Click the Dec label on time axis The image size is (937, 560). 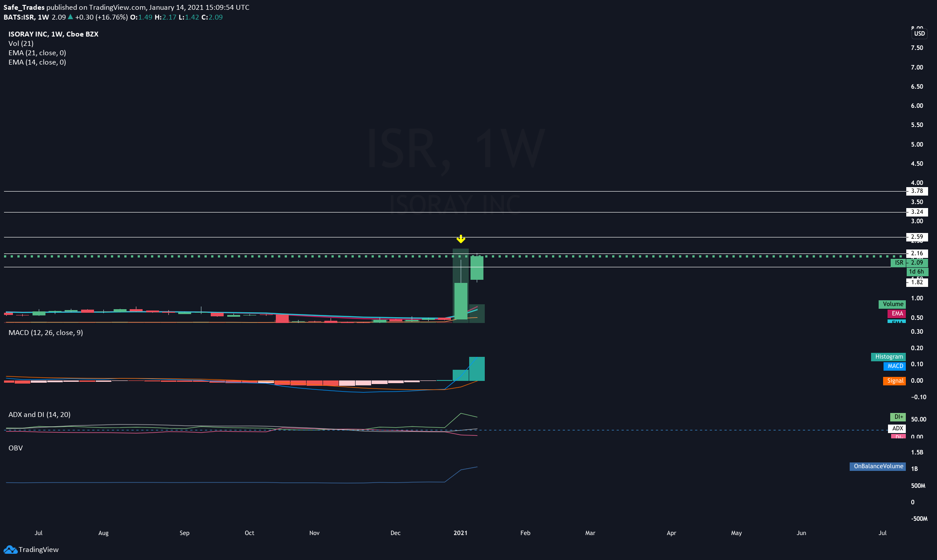coord(395,533)
